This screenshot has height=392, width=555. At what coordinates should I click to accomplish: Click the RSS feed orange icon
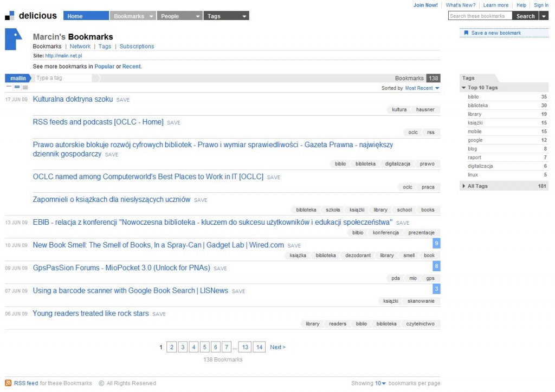[x=8, y=383]
